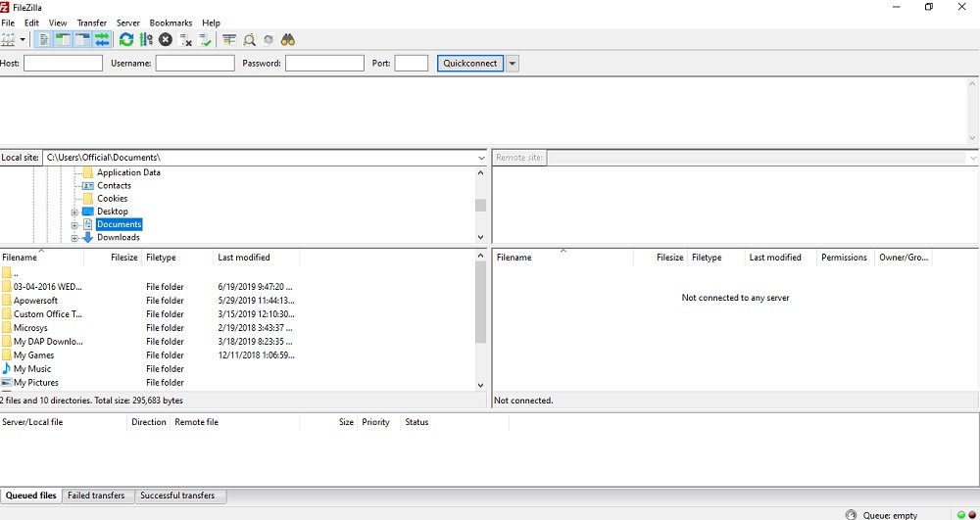The height and width of the screenshot is (520, 980).
Task: Select Contacts in the local tree
Action: (x=114, y=185)
